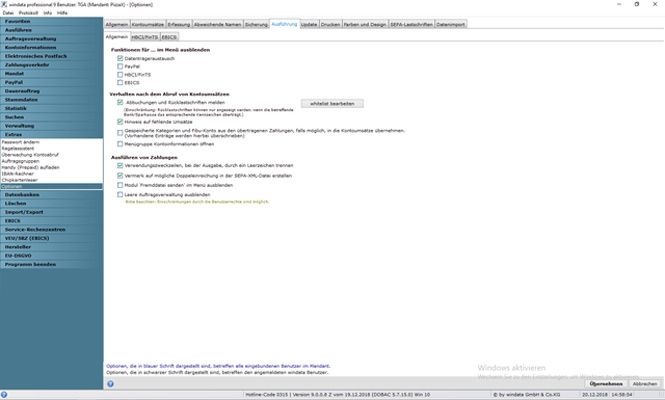Expand the Elektronisches Postfach group
665x400 pixels.
[51, 56]
